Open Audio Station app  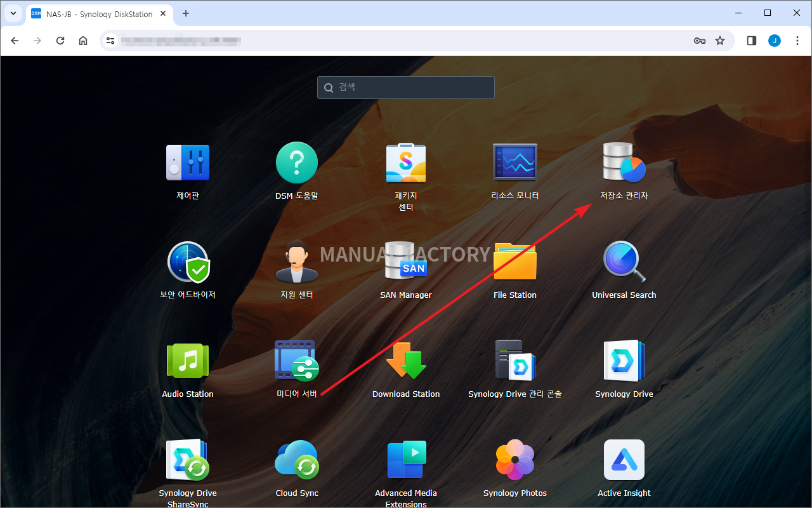(188, 361)
